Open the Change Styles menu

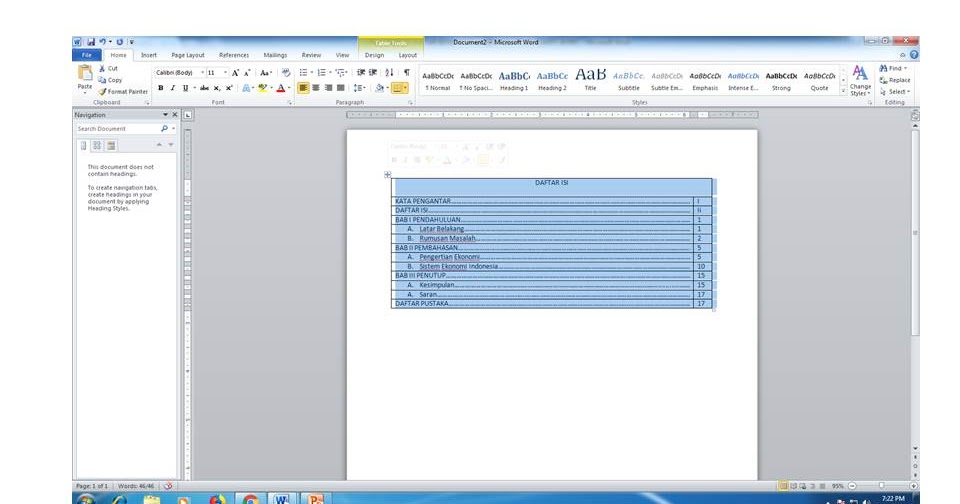coord(860,80)
